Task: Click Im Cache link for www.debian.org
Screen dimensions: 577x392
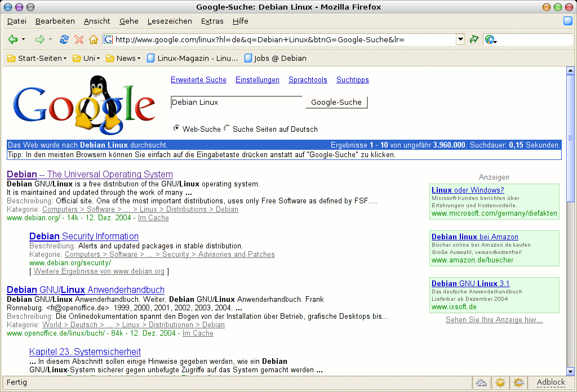Action: (153, 218)
